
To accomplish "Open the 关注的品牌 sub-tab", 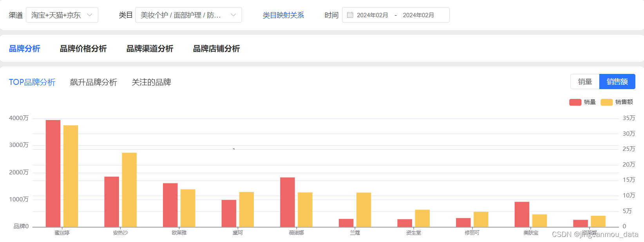I will coord(151,82).
